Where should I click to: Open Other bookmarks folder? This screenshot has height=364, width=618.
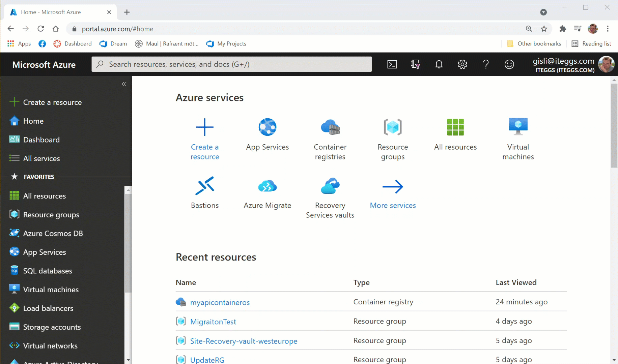(534, 43)
